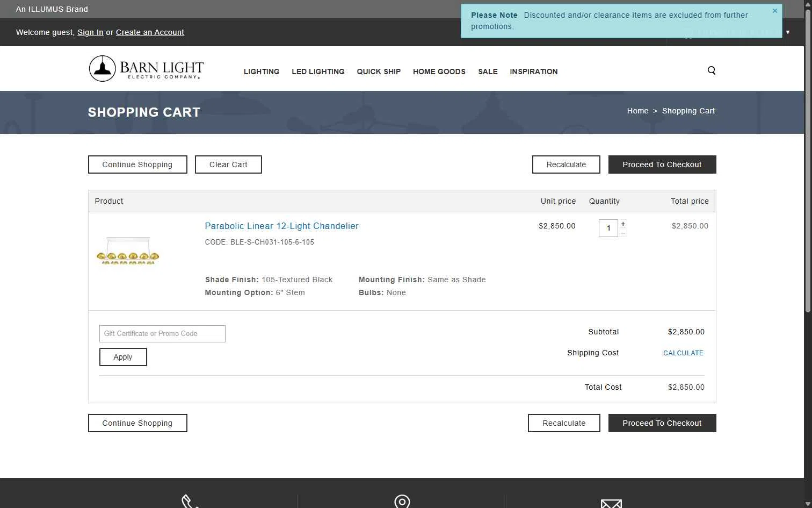Screen dimensions: 812x508
Task: Expand the cart dropdown arrow in header
Action: (x=788, y=32)
